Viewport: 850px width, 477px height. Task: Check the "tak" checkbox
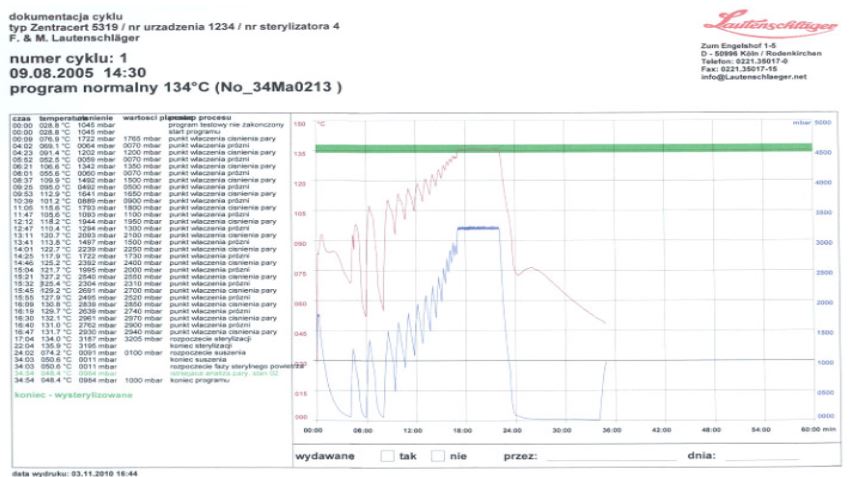[x=389, y=456]
